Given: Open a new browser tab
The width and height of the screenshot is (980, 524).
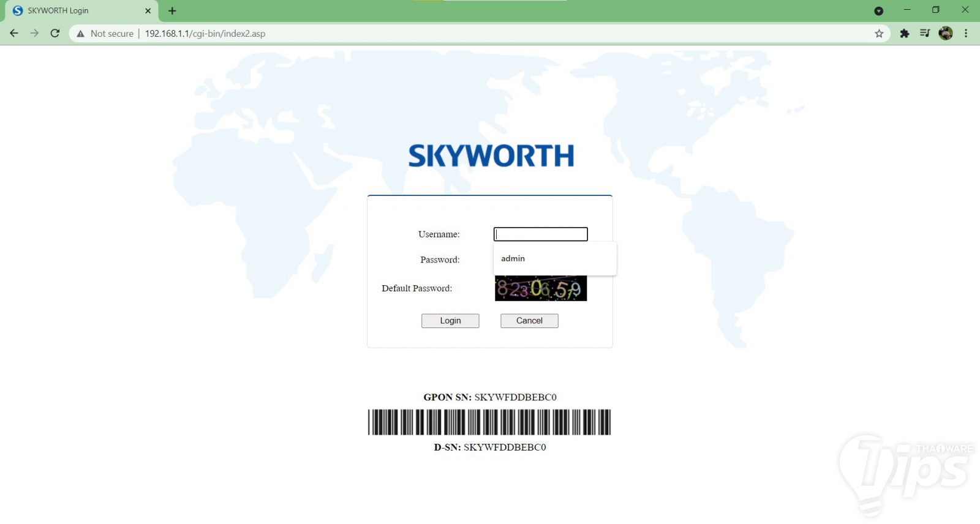Looking at the screenshot, I should pos(172,10).
